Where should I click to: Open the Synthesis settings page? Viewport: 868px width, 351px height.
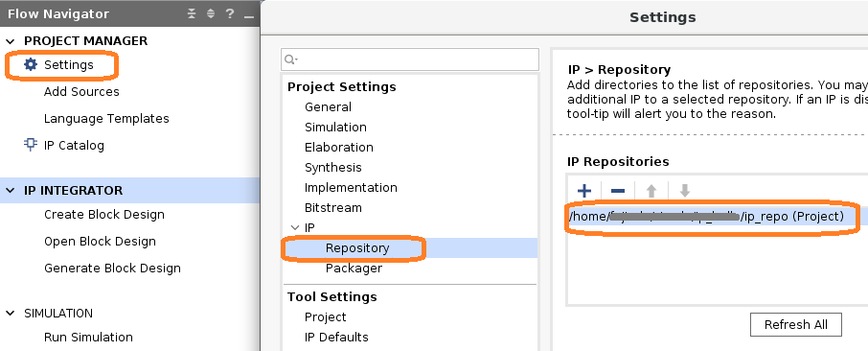(x=332, y=168)
